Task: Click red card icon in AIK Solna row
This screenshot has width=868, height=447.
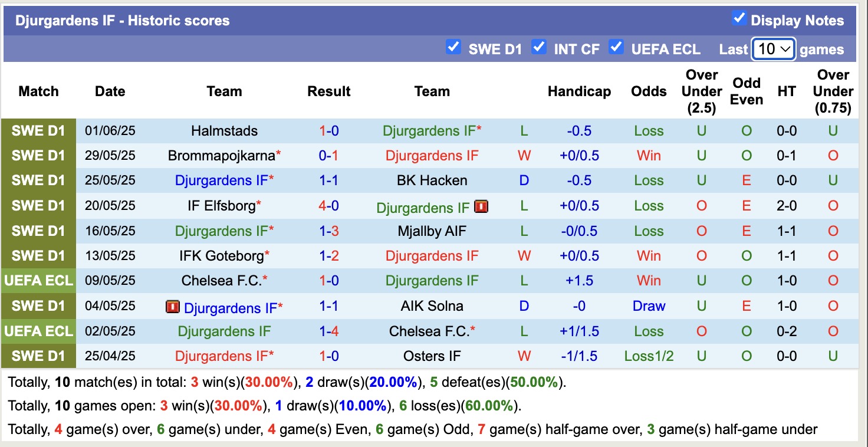Action: click(x=173, y=307)
